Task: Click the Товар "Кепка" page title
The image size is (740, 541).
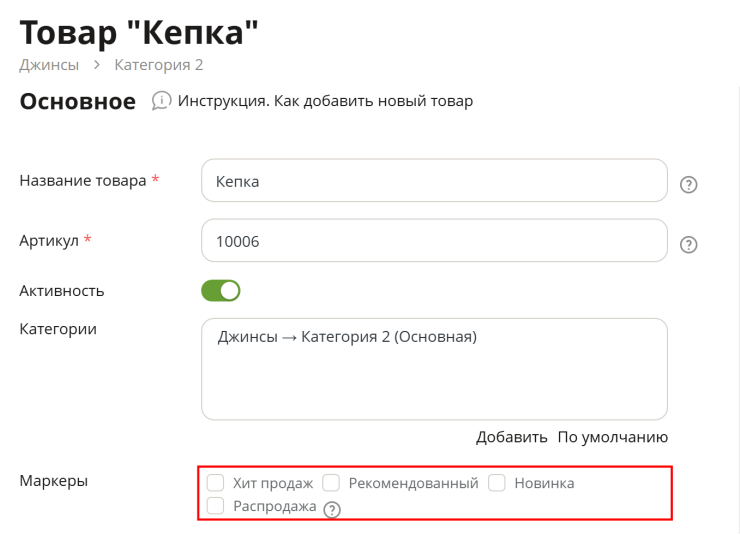Action: pyautogui.click(x=139, y=33)
